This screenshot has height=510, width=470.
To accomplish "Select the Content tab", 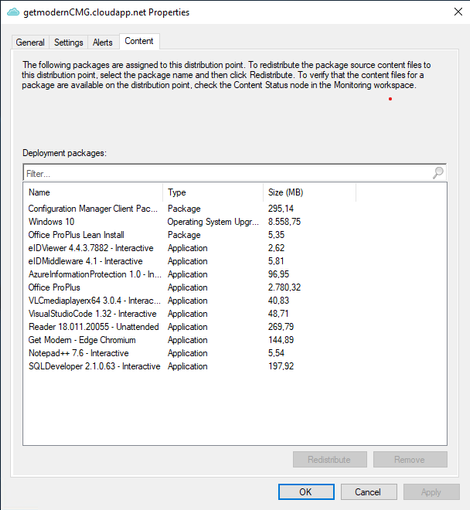I will click(x=139, y=41).
